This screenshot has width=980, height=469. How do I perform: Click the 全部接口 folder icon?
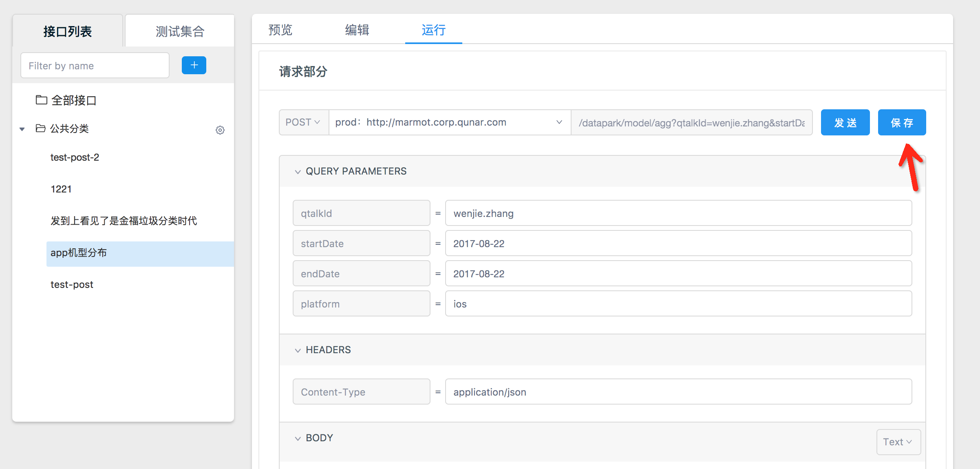(41, 100)
